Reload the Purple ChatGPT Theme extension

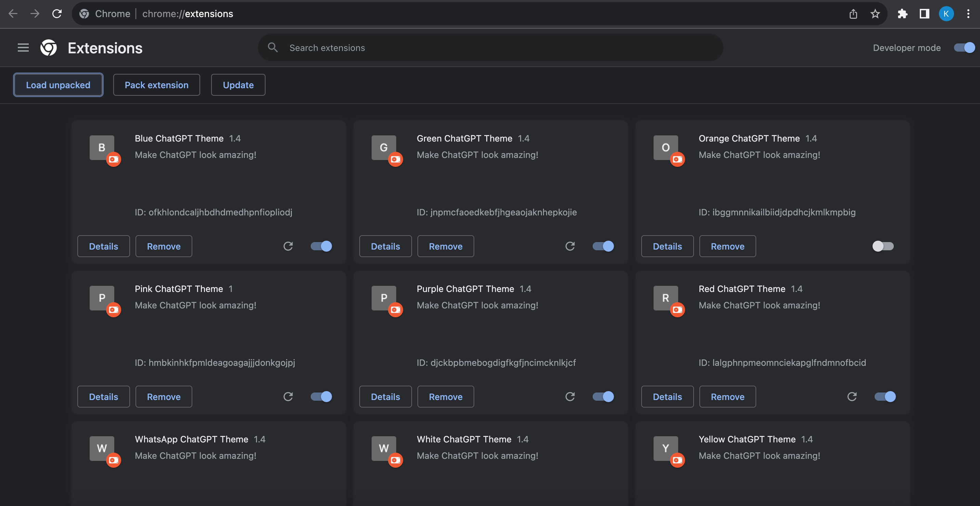point(570,397)
